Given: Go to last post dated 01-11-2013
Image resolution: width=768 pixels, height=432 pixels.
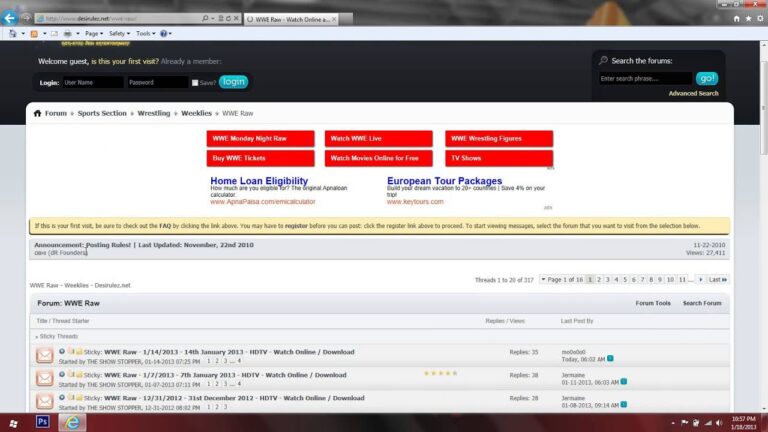Looking at the screenshot, I should click(624, 382).
